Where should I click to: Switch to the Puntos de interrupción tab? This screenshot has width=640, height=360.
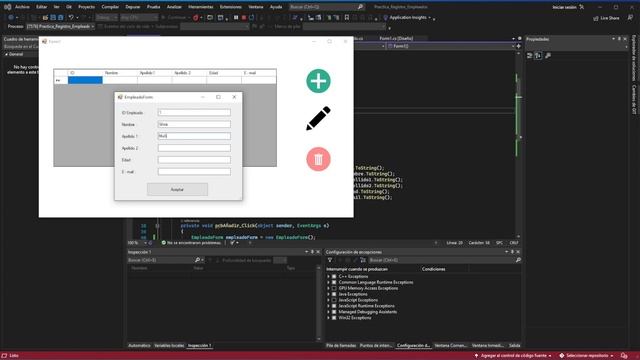pos(376,345)
